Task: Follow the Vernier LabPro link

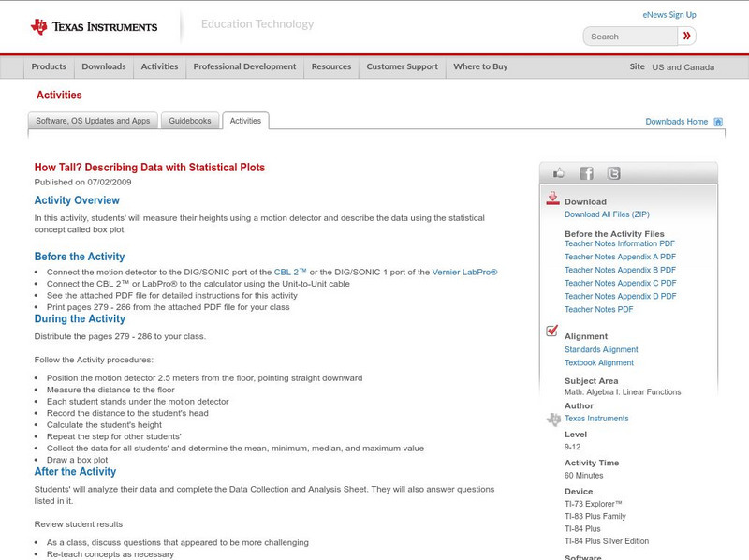Action: (x=464, y=272)
